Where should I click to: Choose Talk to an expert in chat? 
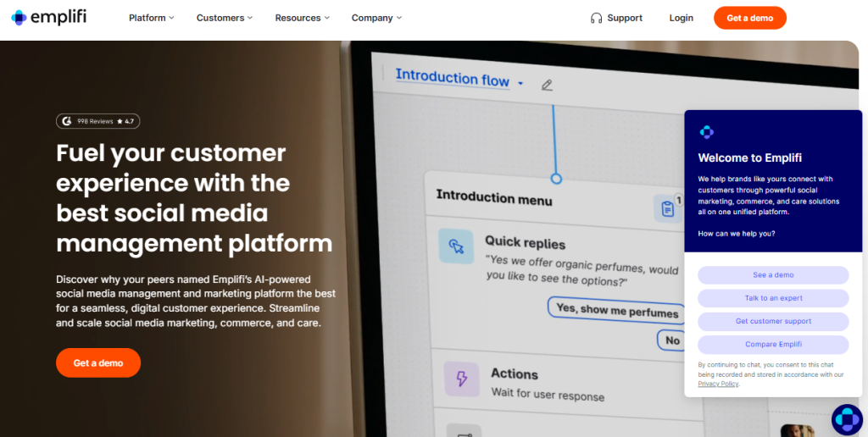coord(773,298)
